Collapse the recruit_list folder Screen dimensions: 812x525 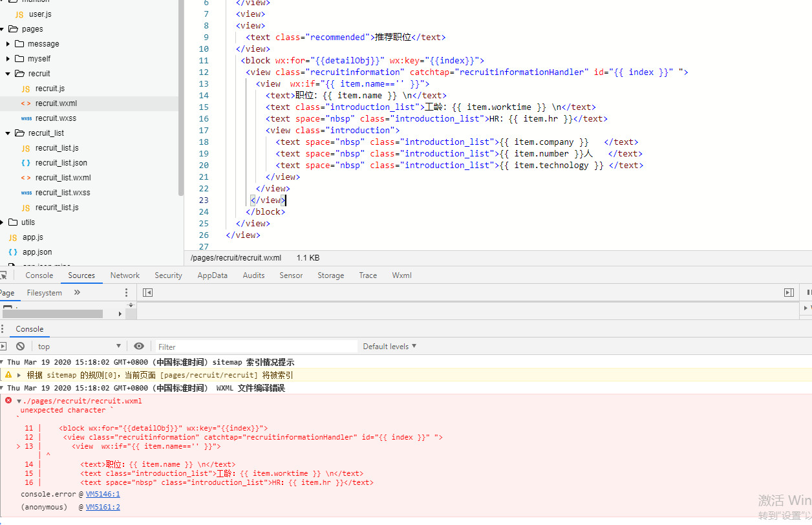[8, 133]
